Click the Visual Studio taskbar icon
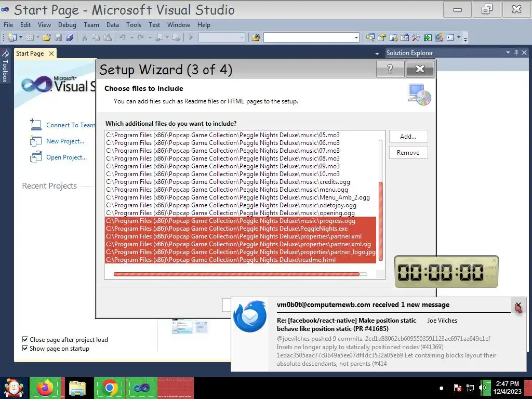Screen dimensions: 532x399 click(x=141, y=388)
